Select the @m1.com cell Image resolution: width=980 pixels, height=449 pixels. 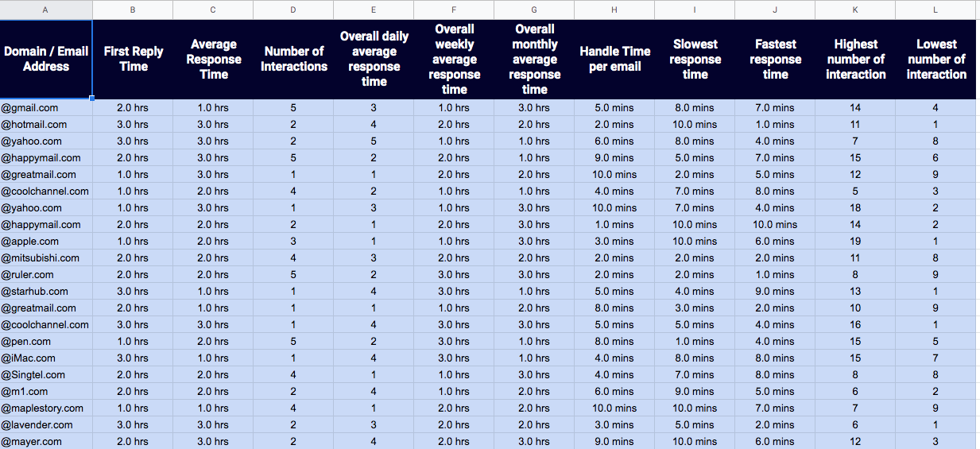46,391
